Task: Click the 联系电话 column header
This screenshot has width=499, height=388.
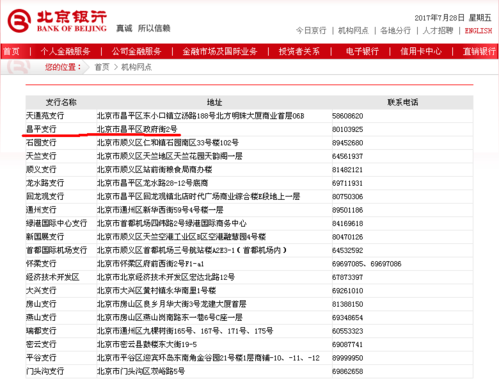Action: click(x=402, y=102)
